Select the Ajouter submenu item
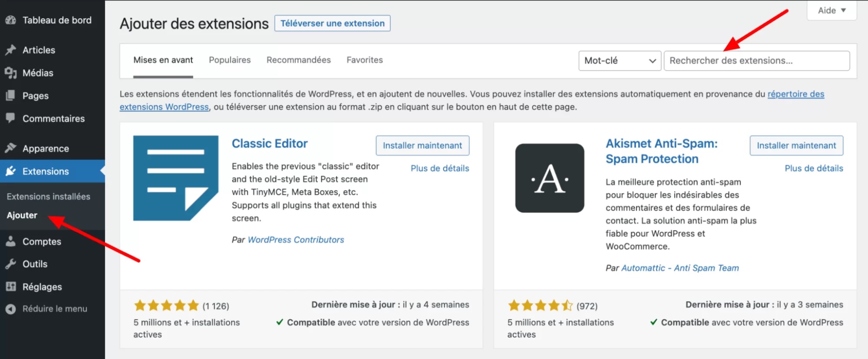Viewport: 868px width, 359px height. (x=22, y=215)
